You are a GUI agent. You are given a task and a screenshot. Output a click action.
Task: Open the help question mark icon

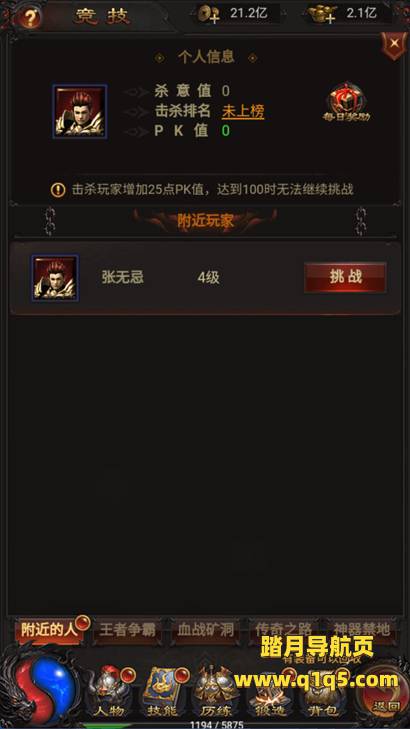click(x=30, y=18)
